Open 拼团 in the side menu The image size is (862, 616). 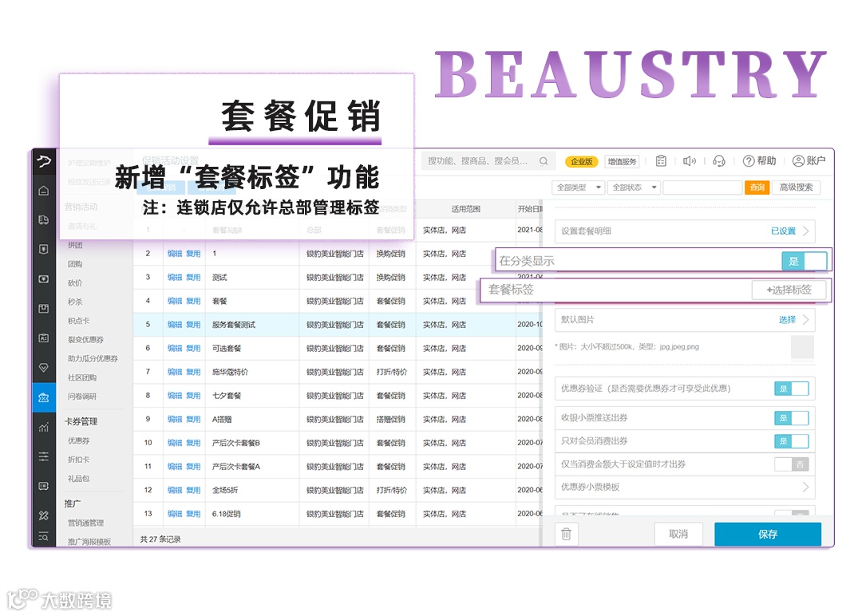75,245
